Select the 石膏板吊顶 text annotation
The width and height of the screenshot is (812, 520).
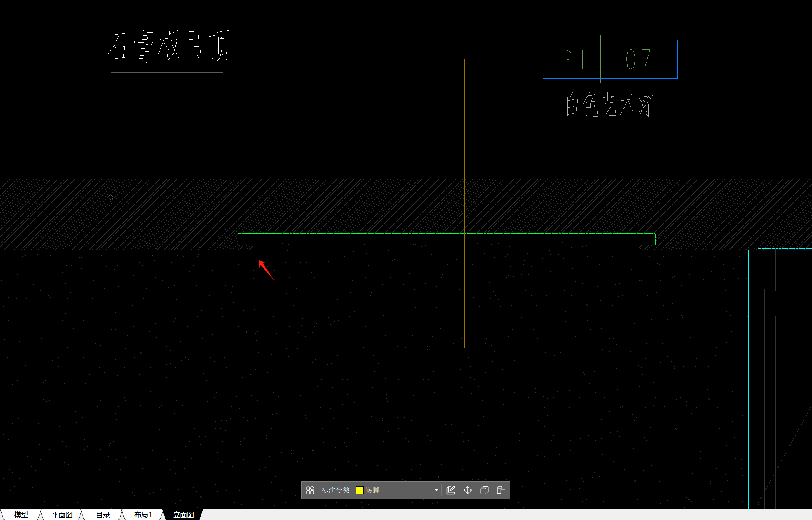(x=168, y=47)
